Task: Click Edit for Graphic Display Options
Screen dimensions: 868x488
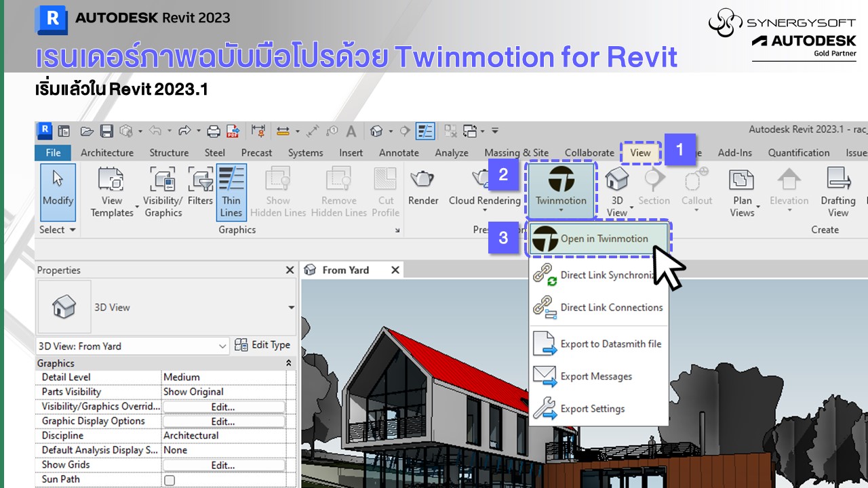Action: pyautogui.click(x=223, y=422)
